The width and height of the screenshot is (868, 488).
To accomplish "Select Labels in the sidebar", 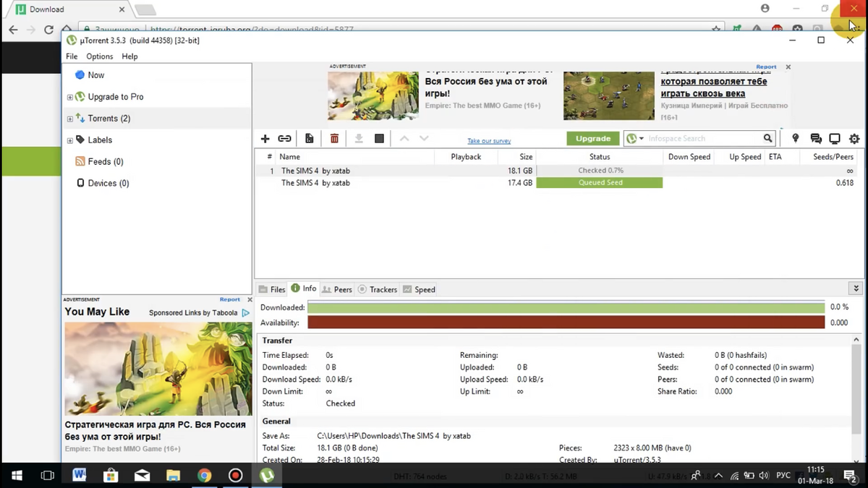I will coord(100,140).
